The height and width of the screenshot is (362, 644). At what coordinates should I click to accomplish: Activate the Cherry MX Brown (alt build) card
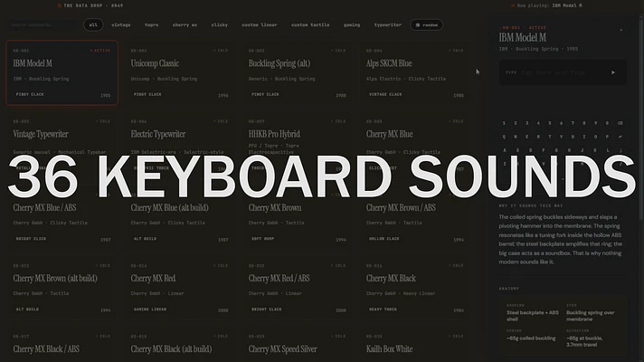pos(62,288)
